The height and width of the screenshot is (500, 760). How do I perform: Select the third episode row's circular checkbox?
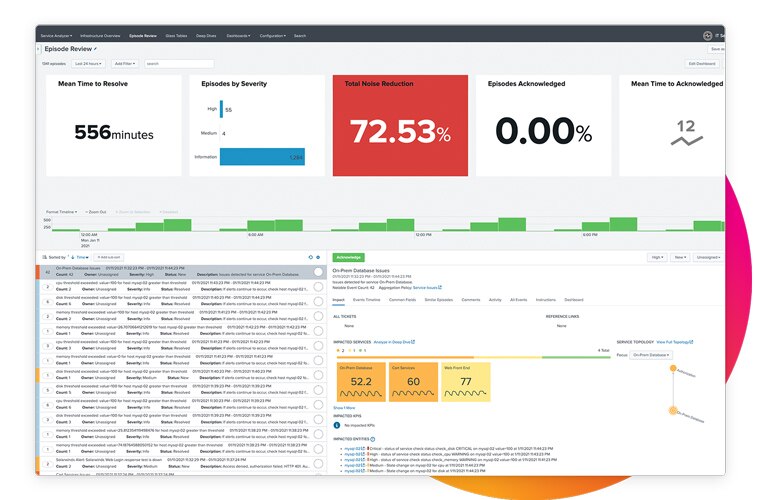click(x=318, y=301)
